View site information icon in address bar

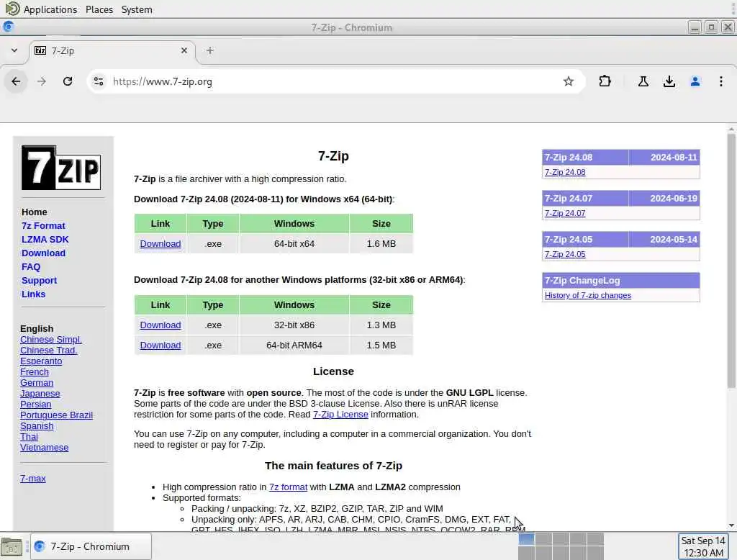coord(99,81)
